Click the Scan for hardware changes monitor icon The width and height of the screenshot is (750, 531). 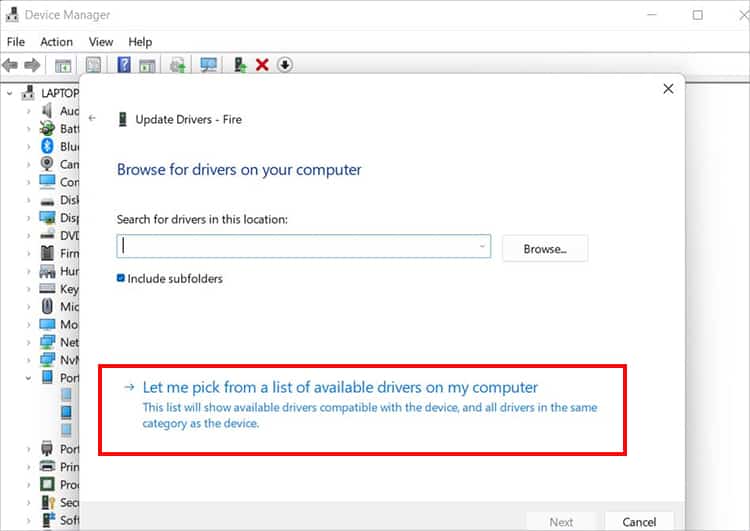(x=209, y=65)
